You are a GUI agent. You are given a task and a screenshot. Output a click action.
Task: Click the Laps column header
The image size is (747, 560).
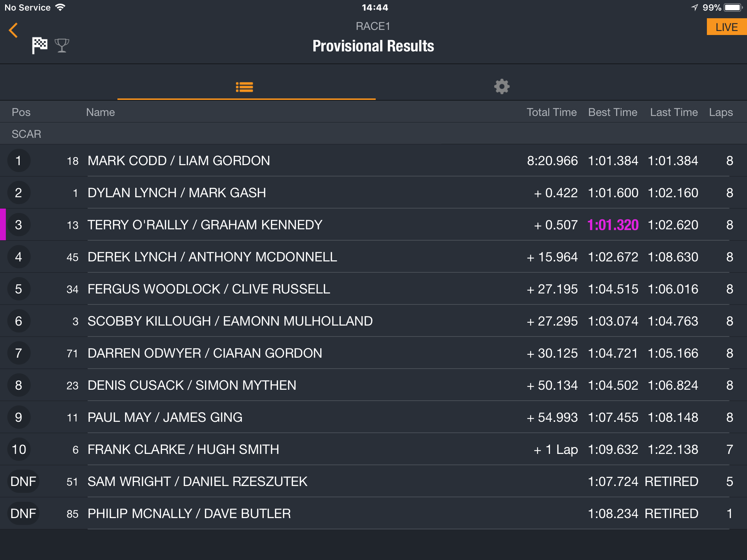coord(721,112)
